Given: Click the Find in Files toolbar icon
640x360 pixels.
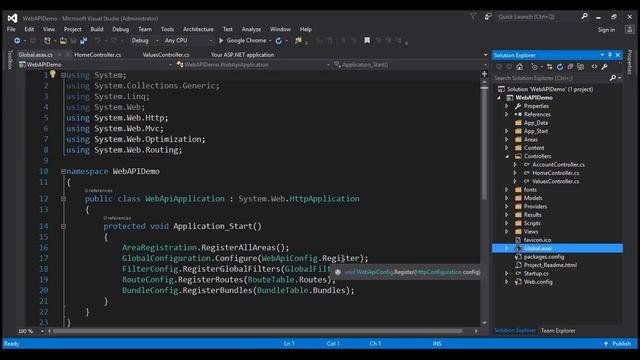Looking at the screenshot, I should pyautogui.click(x=298, y=40).
